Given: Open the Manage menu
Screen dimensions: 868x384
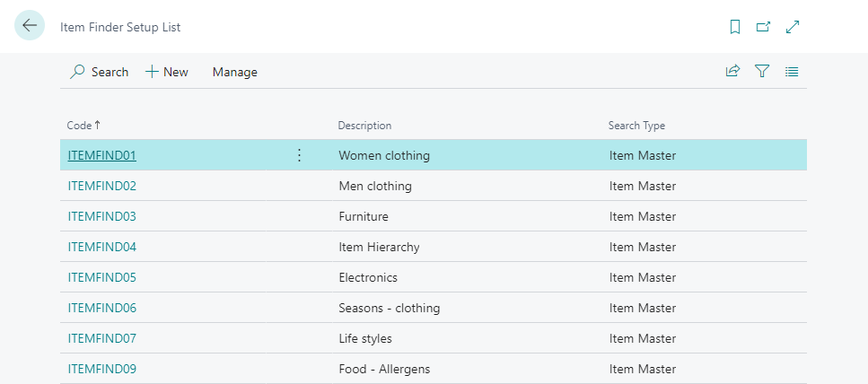Looking at the screenshot, I should (x=234, y=72).
